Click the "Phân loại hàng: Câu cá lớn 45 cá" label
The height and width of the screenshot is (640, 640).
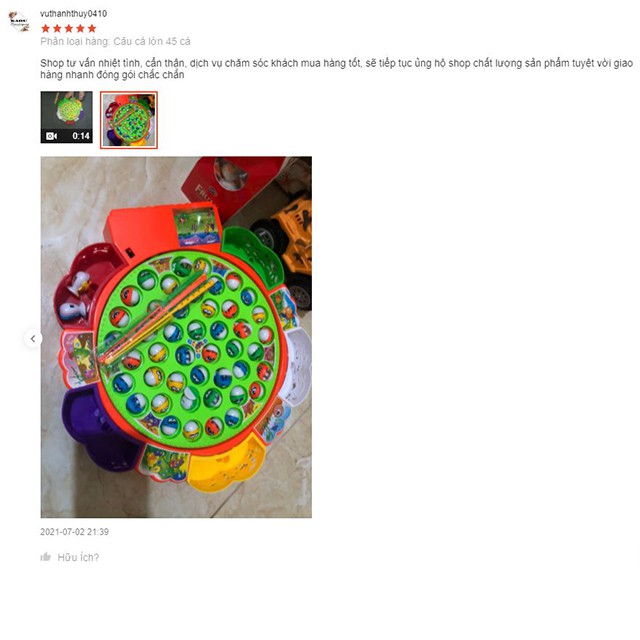[x=115, y=41]
